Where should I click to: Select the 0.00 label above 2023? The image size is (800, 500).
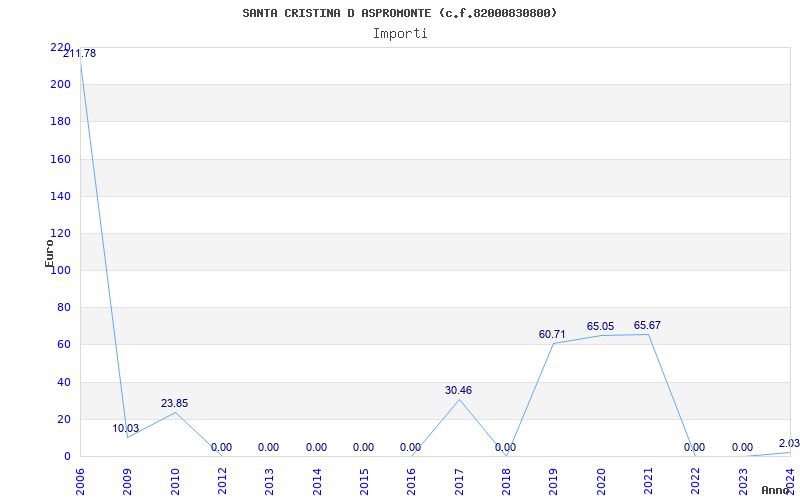click(742, 447)
